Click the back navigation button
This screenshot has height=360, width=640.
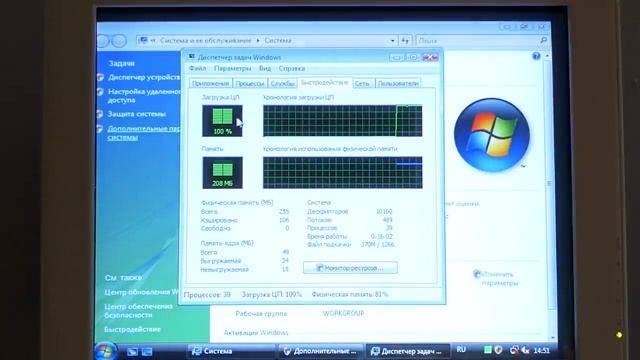tap(104, 41)
